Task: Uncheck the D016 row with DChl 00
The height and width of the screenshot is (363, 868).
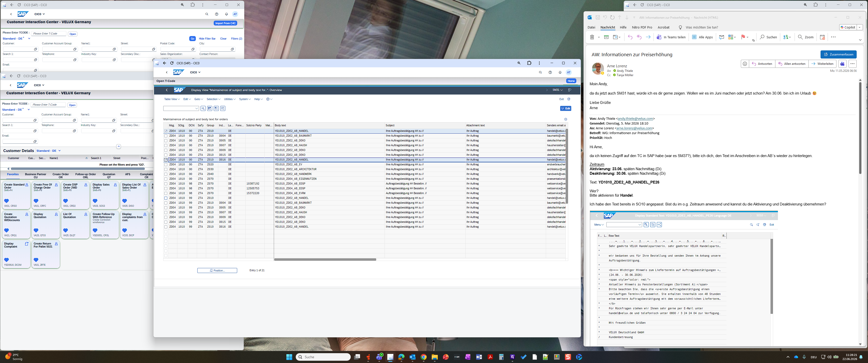Action: pyautogui.click(x=166, y=160)
